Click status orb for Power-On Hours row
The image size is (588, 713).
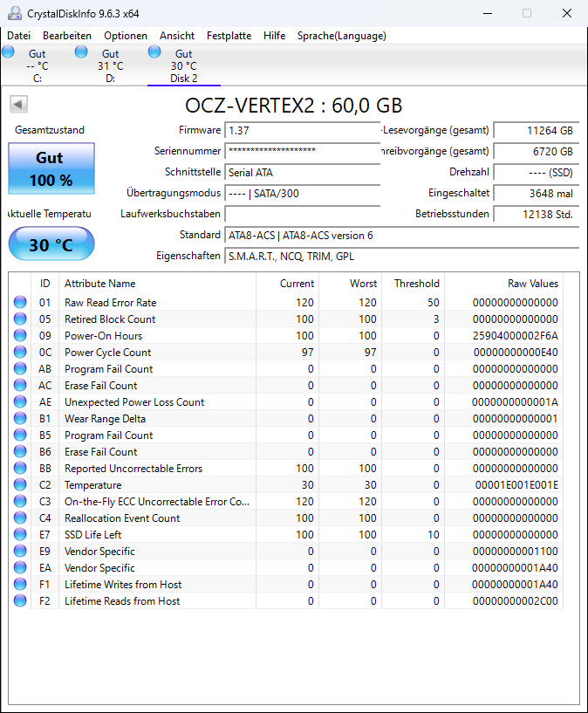20,335
